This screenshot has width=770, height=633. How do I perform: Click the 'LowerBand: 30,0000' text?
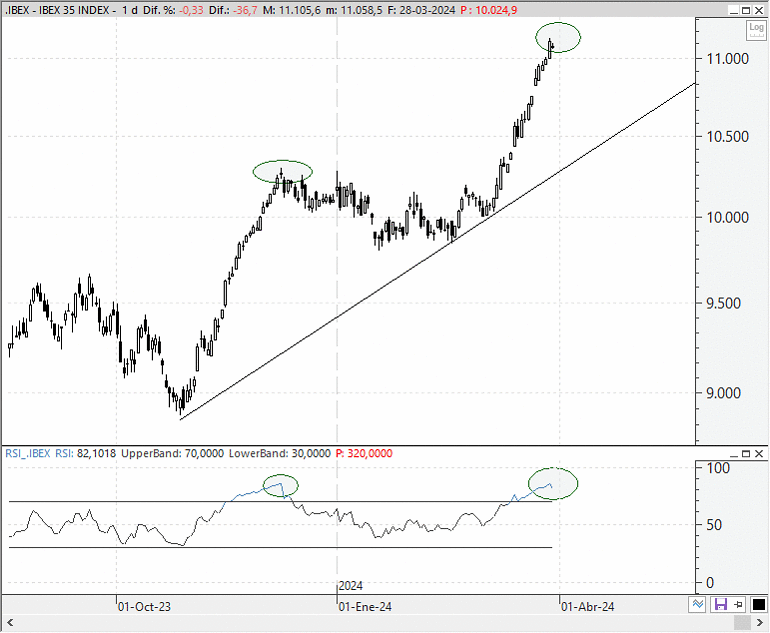[x=279, y=453]
